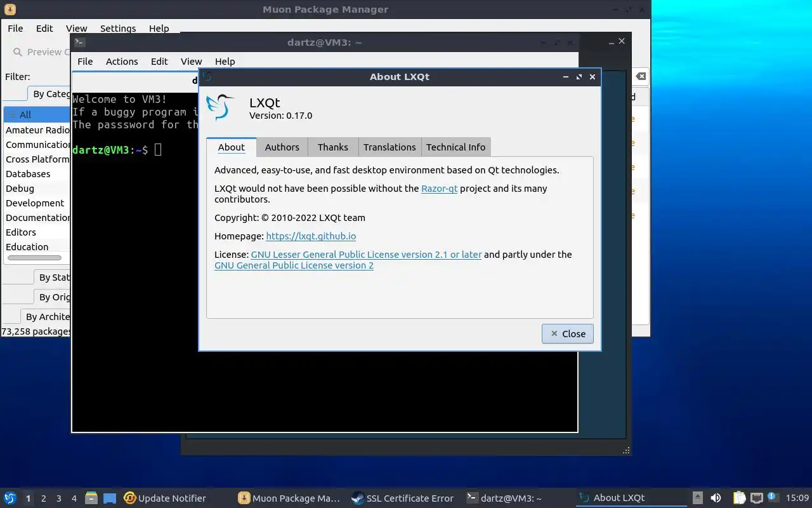This screenshot has width=812, height=508.
Task: Switch to virtual desktop 3
Action: click(x=58, y=498)
